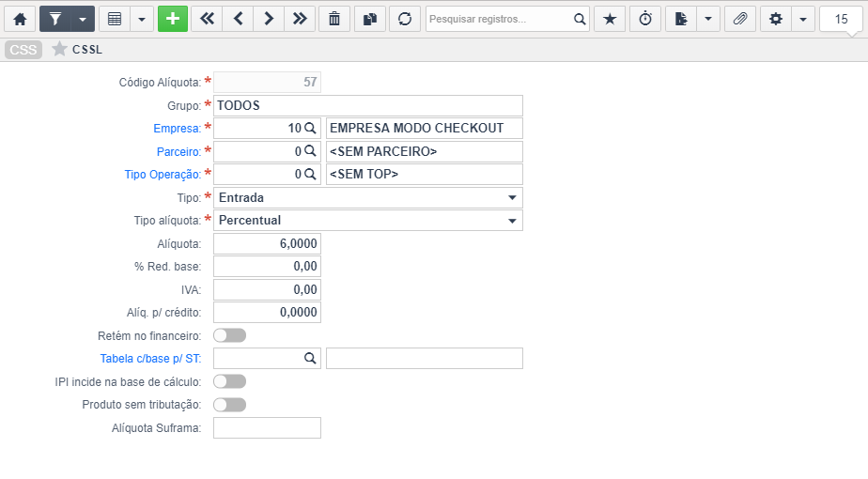
Task: Select the CSS tab label
Action: click(x=23, y=50)
